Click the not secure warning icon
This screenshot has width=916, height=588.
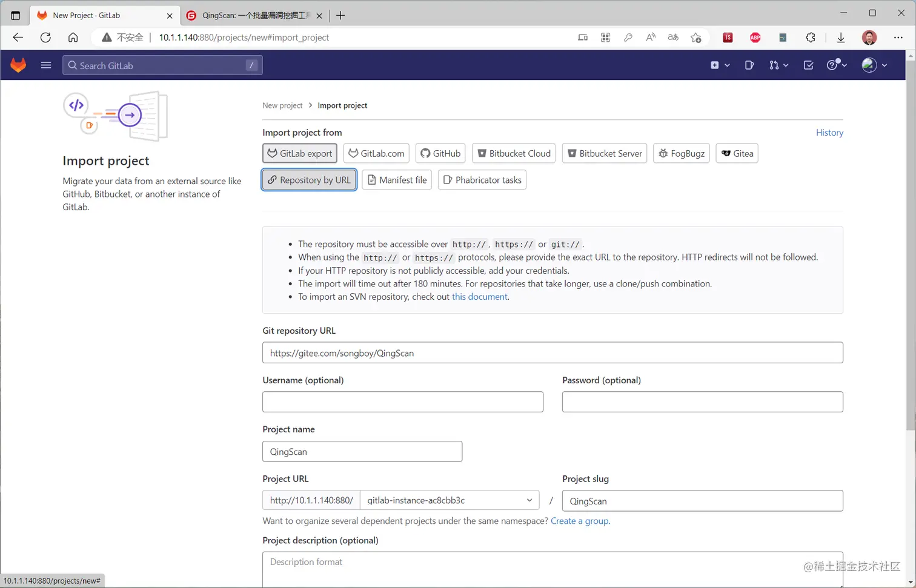[107, 38]
